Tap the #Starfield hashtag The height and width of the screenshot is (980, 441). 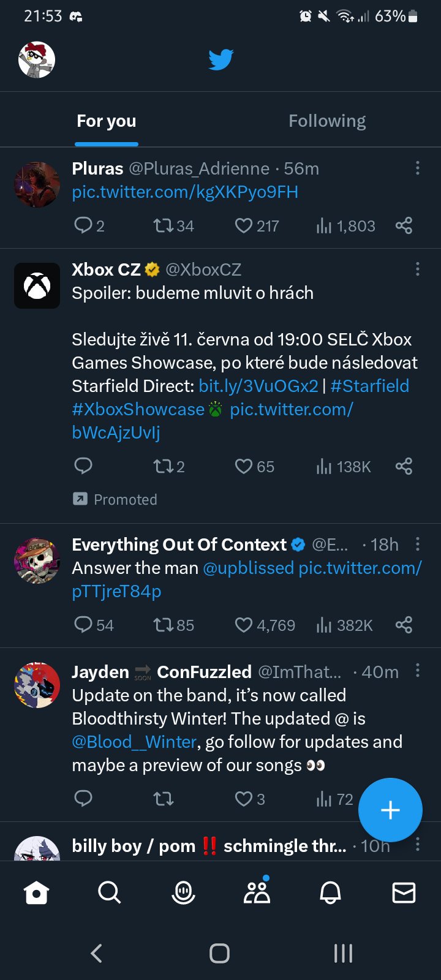click(370, 386)
